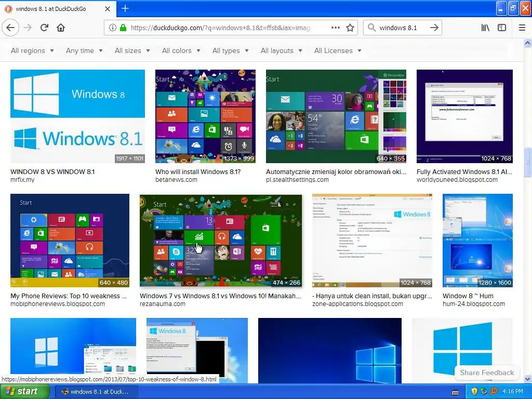Image resolution: width=532 pixels, height=399 pixels.
Task: Click the Share Feedback button
Action: pos(487,373)
